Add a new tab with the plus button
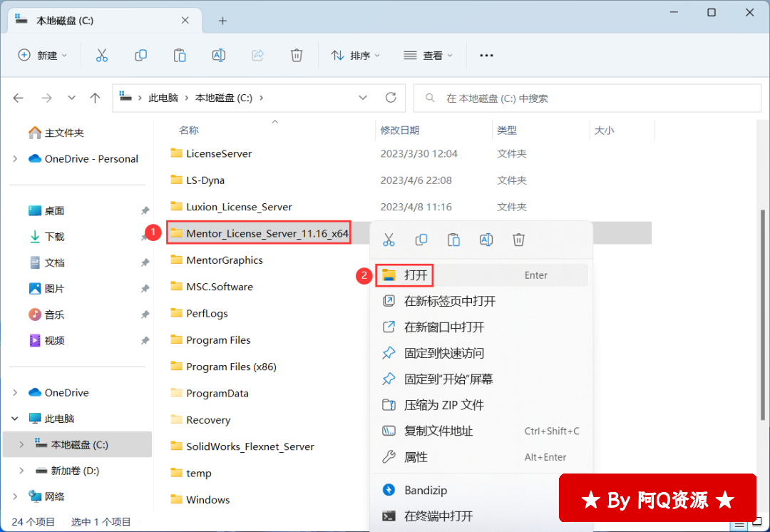770x532 pixels. pos(222,21)
